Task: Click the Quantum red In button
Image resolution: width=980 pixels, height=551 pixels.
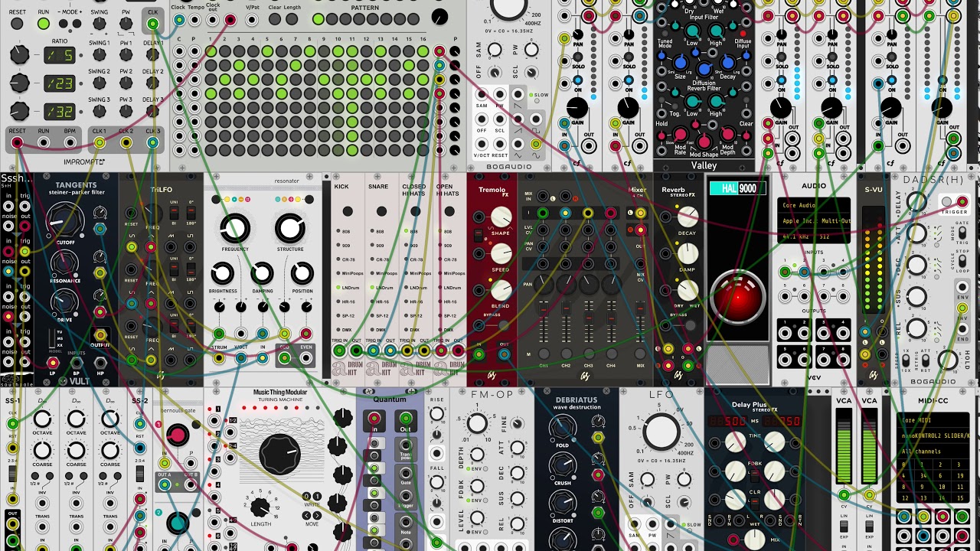Action: tap(374, 419)
